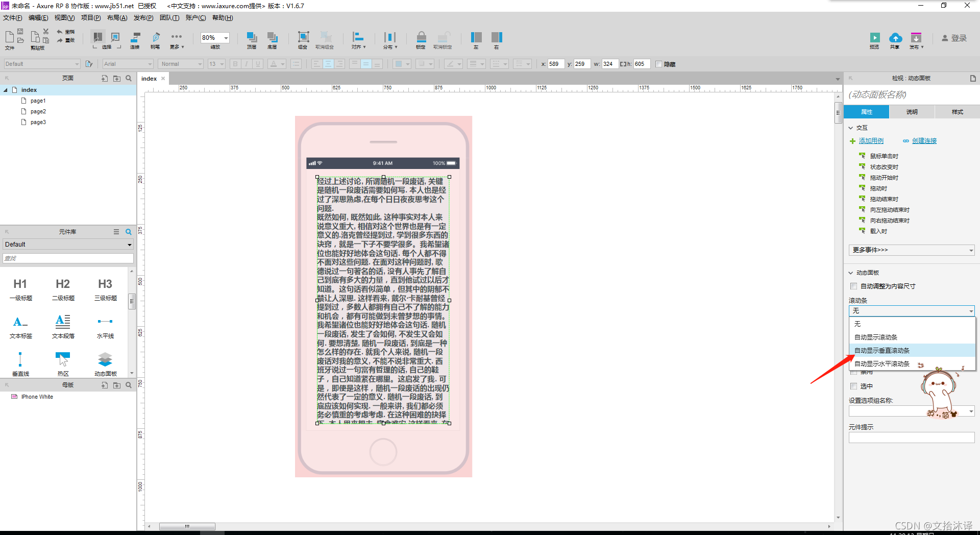980x535 pixels.
Task: Open the fill color swatch picker
Action: (x=402, y=64)
